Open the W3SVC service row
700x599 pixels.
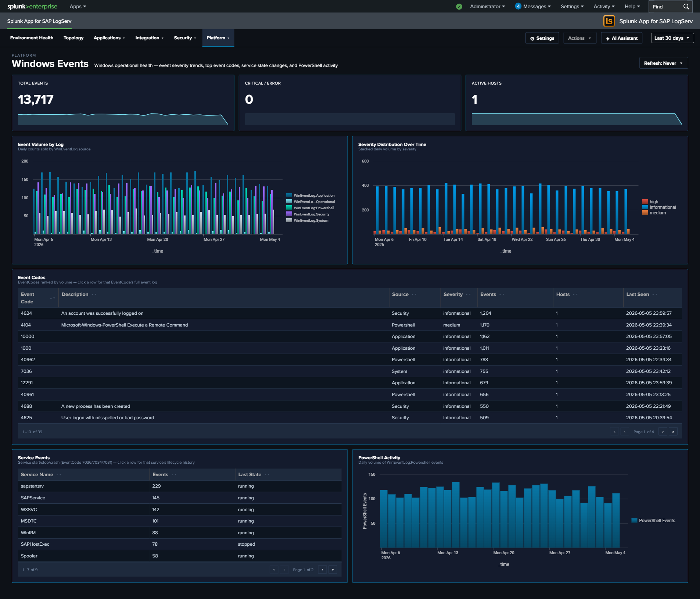tap(180, 510)
